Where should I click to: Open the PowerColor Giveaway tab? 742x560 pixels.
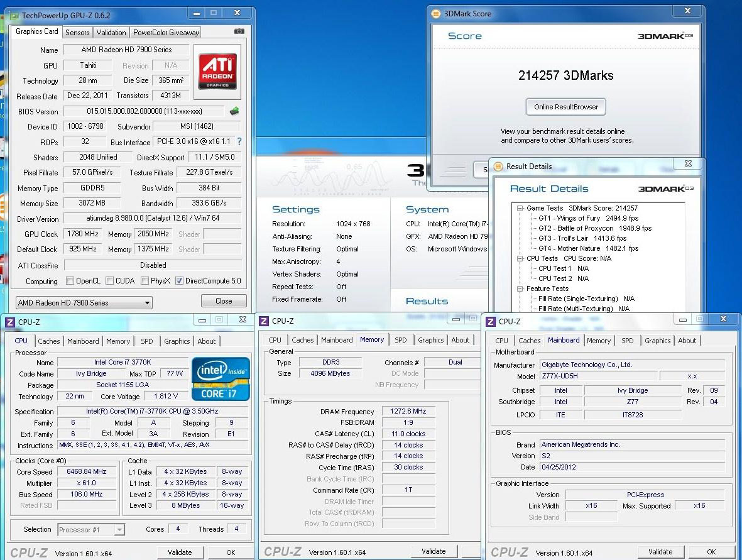coord(166,33)
